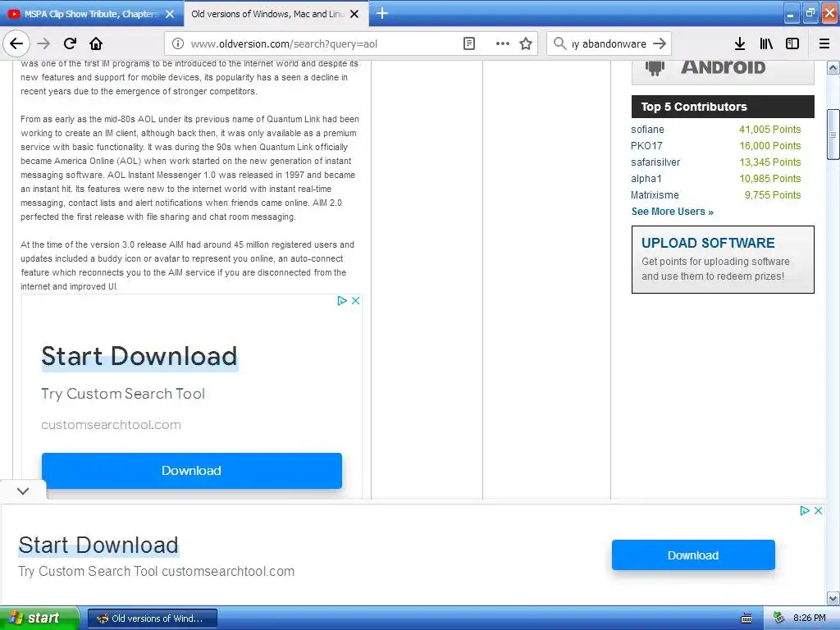Open contributor alpha1's profile
This screenshot has width=840, height=630.
click(646, 178)
